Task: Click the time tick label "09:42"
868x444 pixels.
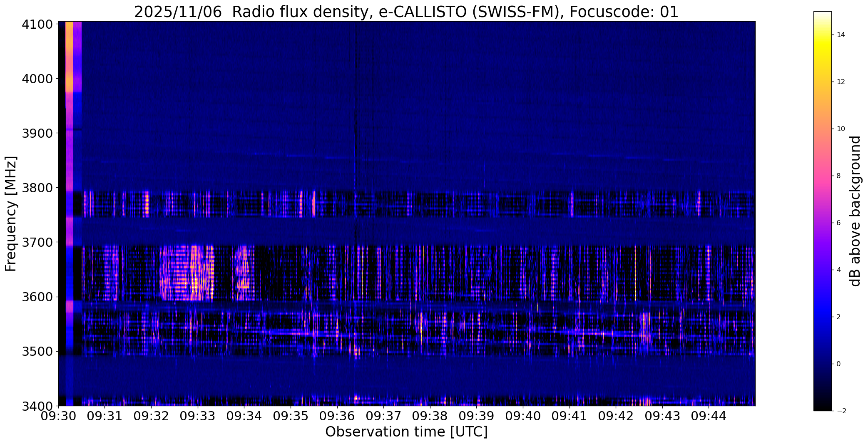Action: click(616, 416)
